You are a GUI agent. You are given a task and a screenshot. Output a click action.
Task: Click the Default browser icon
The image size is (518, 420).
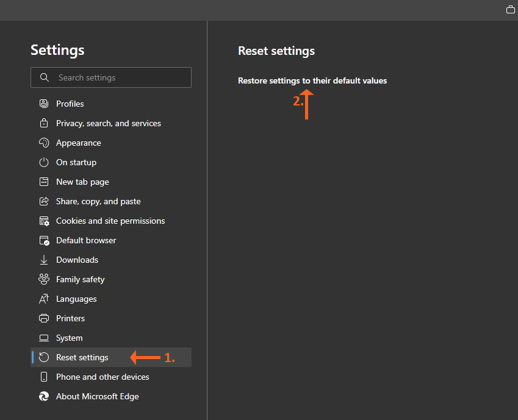click(44, 240)
